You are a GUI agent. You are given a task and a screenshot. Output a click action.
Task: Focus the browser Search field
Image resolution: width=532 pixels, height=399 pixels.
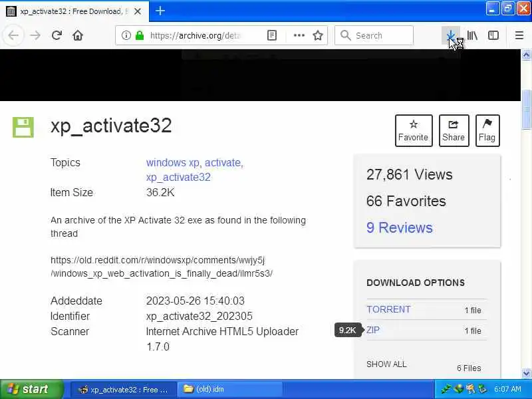374,35
